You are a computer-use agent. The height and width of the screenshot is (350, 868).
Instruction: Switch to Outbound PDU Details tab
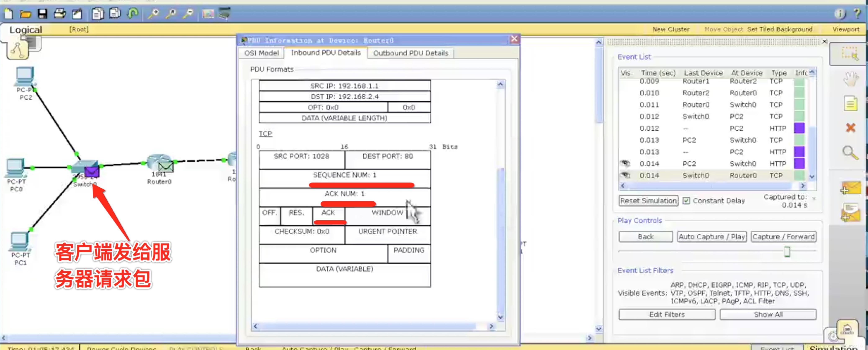(x=411, y=53)
